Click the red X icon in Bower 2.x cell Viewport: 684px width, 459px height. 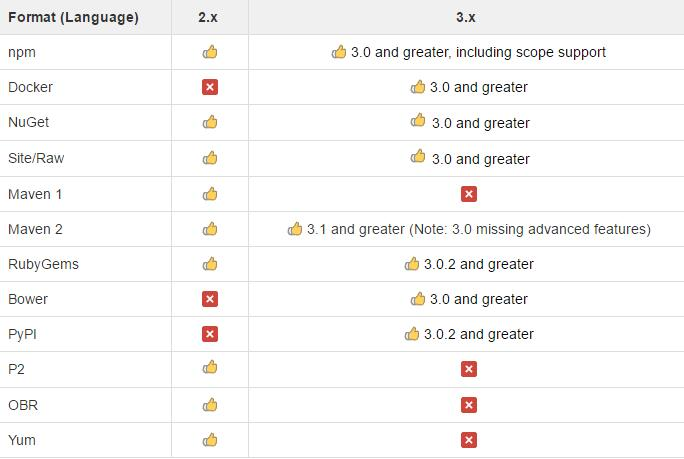pyautogui.click(x=210, y=299)
